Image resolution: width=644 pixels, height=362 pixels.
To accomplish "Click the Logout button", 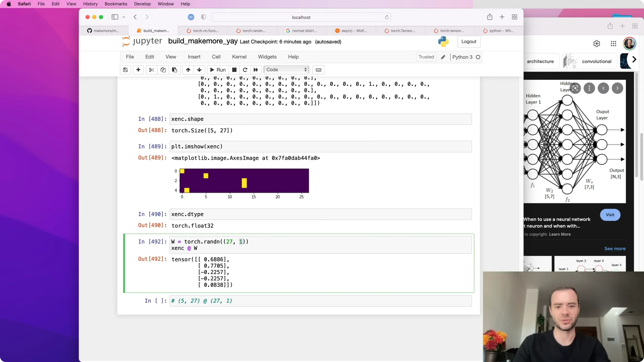I will tap(469, 41).
